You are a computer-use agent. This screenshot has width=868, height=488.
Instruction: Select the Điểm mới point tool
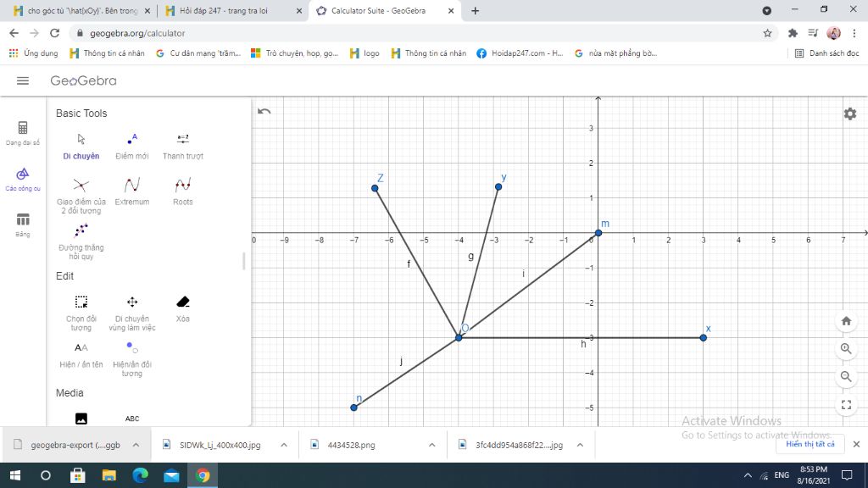(131, 146)
